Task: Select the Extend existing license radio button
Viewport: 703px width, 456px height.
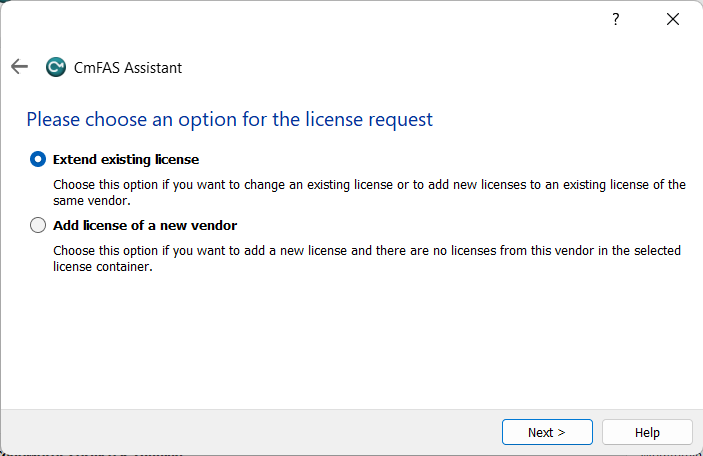Action: coord(38,159)
